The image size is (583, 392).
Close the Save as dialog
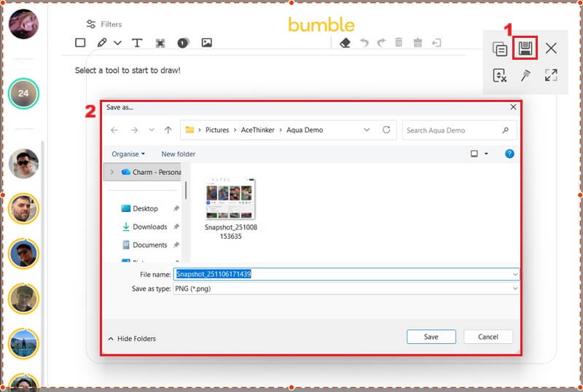[513, 107]
